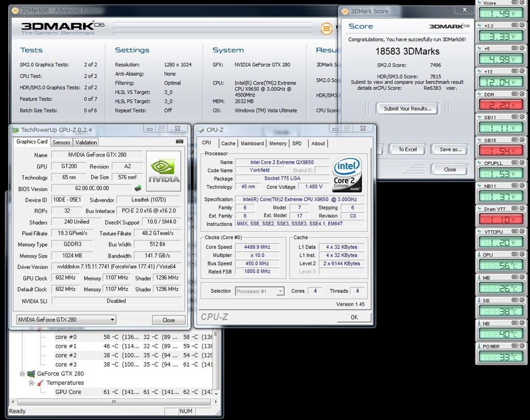
Task: Open settings icon on the SB11 gadget
Action: [x=515, y=116]
